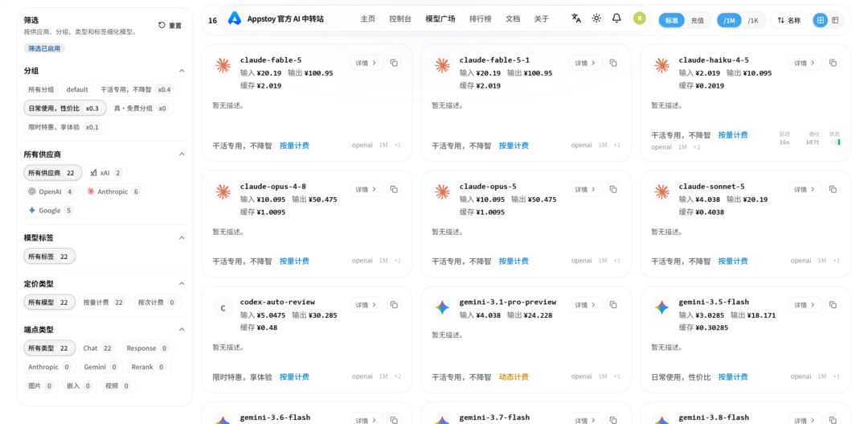
Task: Click the 筛选已启用 badge
Action: tap(44, 48)
